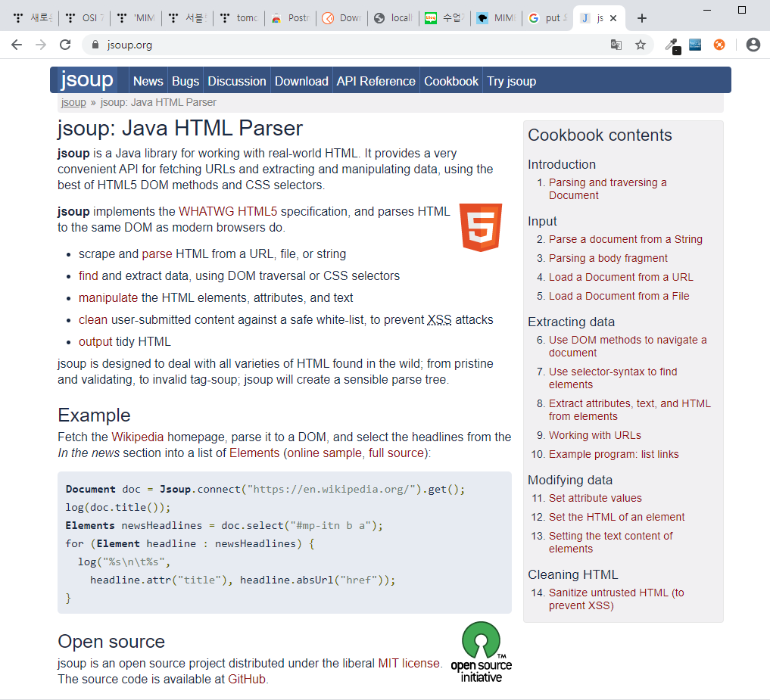Go forward to the next page
Viewport: 770px width, 700px height.
[41, 45]
